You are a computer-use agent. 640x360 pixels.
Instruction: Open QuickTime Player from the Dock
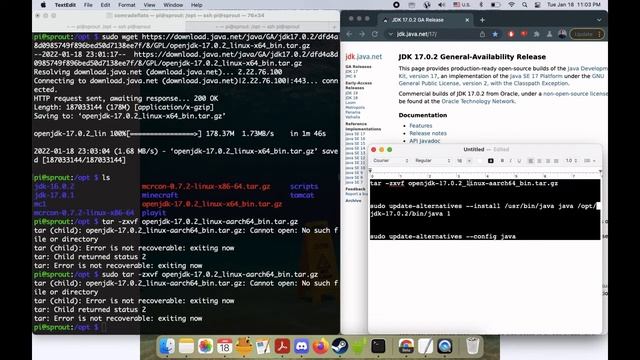click(x=444, y=346)
